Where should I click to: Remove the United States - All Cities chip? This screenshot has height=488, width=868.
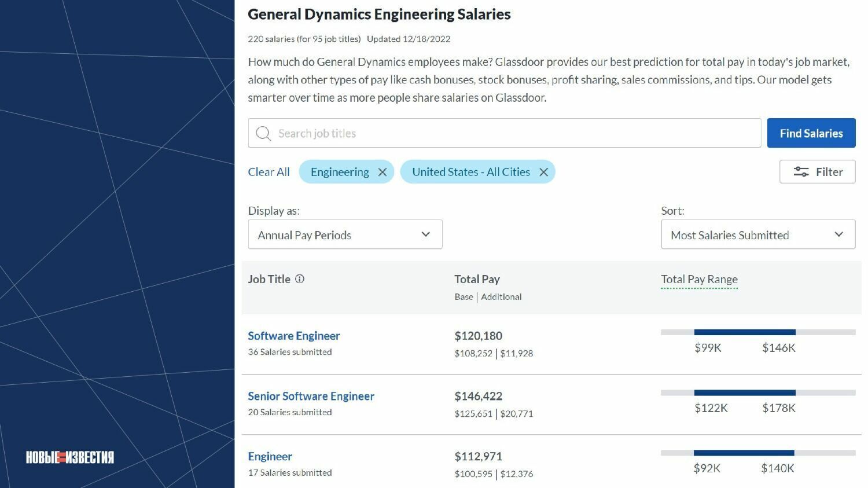543,173
